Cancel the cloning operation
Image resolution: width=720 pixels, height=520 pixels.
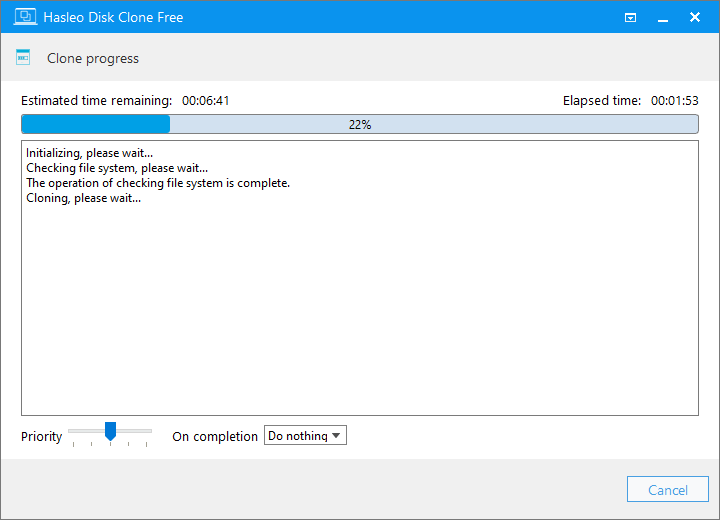668,489
